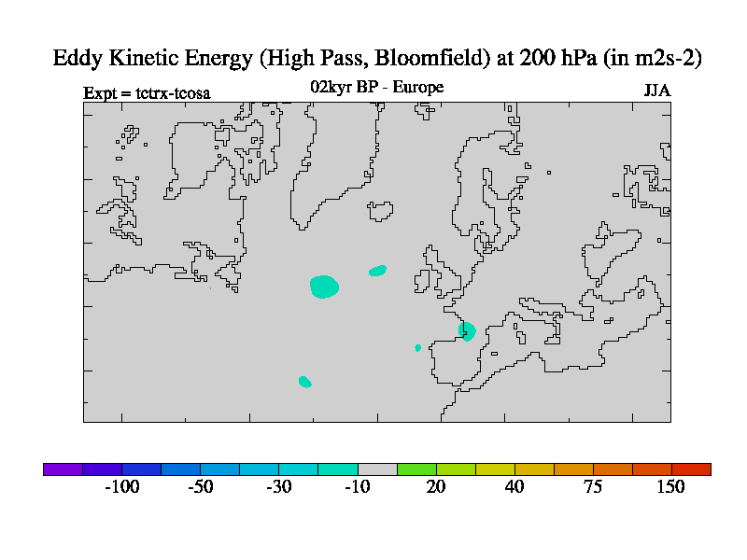Choose the bright green swatch beside gray
This screenshot has width=747, height=560.
pos(416,469)
